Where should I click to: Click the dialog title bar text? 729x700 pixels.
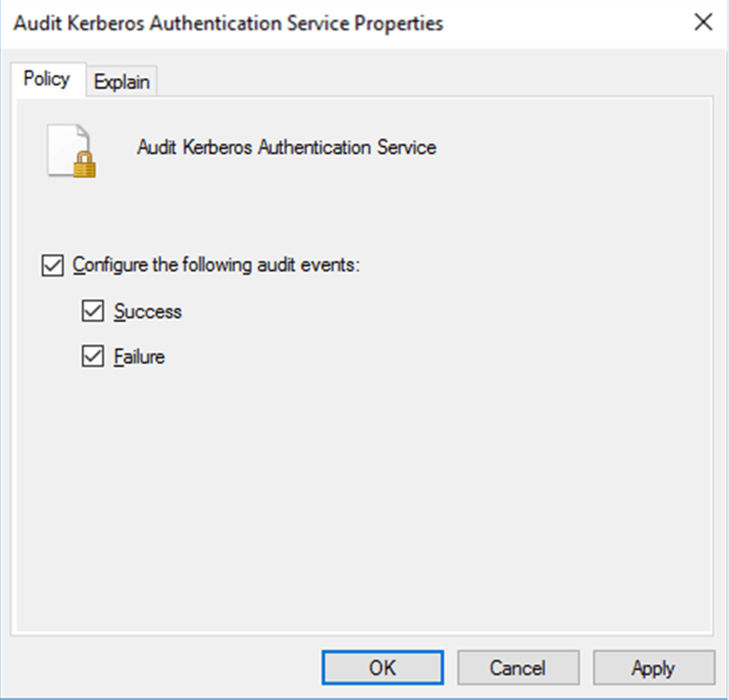(228, 23)
